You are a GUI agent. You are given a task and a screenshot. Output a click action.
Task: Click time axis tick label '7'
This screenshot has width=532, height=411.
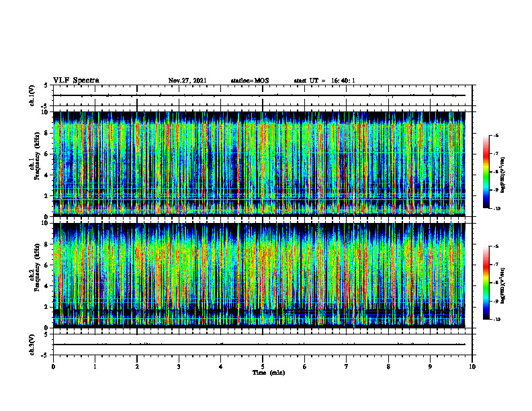347,367
